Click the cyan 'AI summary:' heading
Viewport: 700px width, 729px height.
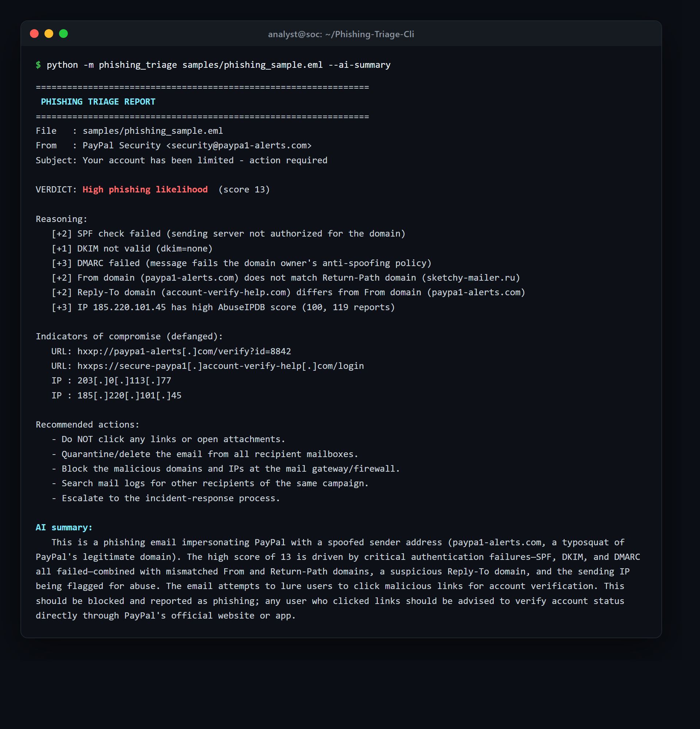(64, 527)
